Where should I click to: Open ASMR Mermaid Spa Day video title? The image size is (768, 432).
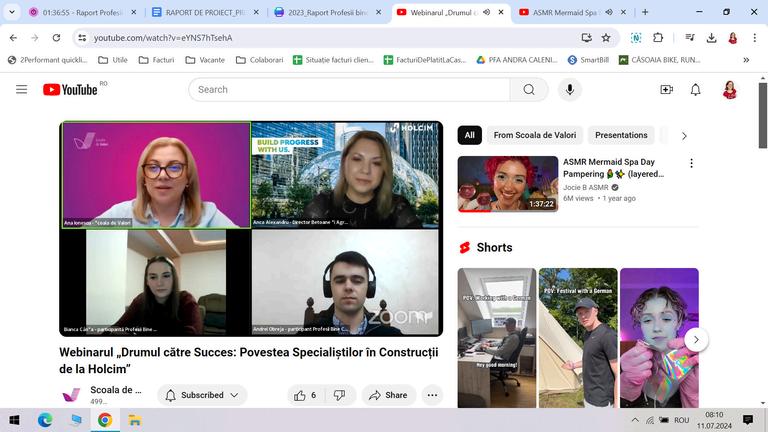[613, 168]
